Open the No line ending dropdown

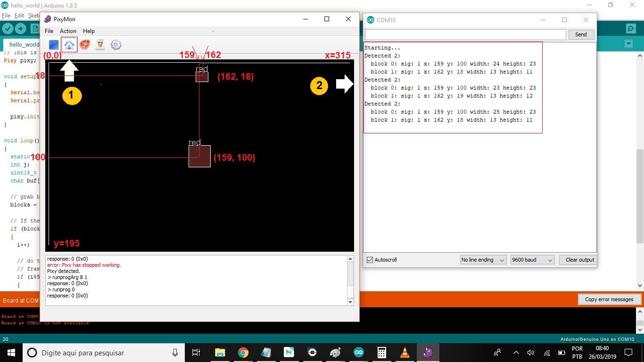(483, 260)
